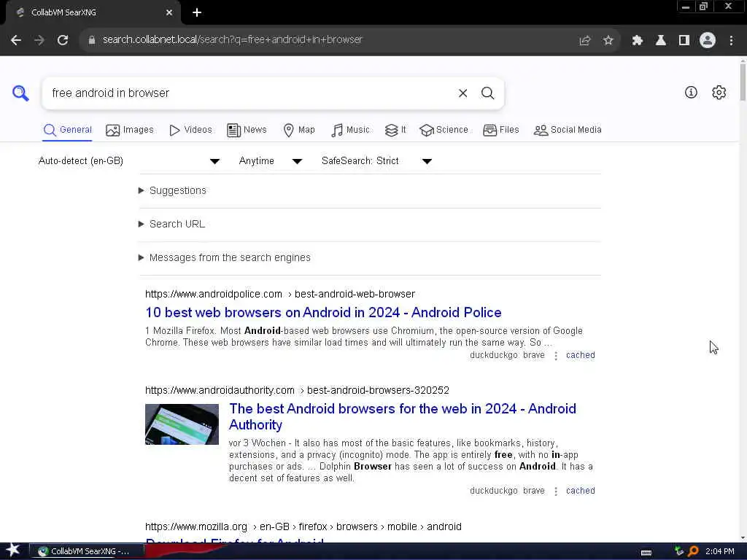Switch to the Social Media tab

tap(568, 130)
